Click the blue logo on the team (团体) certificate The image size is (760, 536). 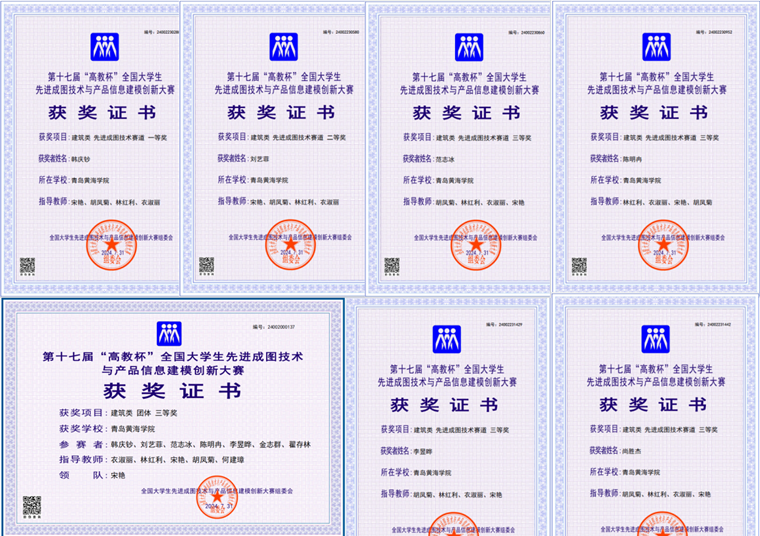(x=169, y=334)
